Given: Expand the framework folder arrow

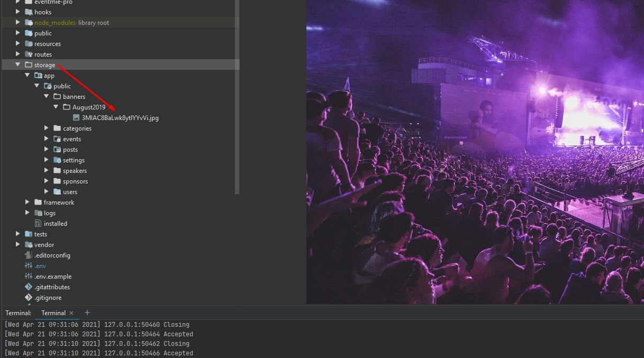Looking at the screenshot, I should (x=28, y=203).
